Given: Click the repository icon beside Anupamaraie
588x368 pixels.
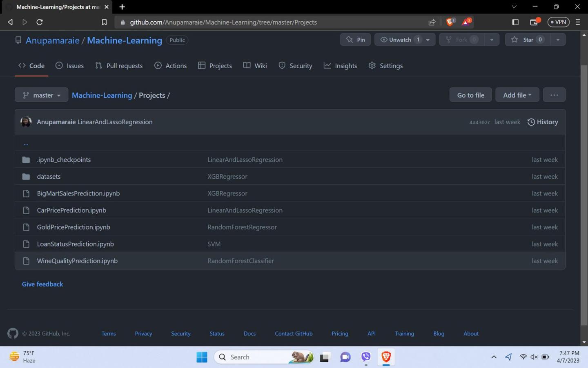Looking at the screenshot, I should (18, 40).
